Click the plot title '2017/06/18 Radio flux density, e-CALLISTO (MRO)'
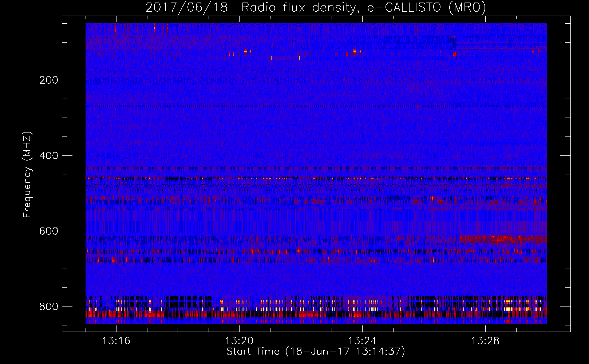This screenshot has height=364, width=589. [x=316, y=7]
